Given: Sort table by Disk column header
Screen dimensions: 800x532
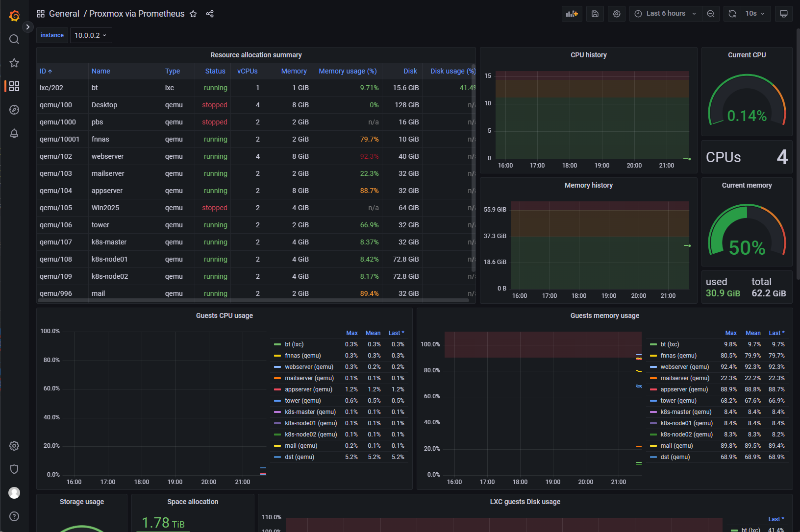Looking at the screenshot, I should tap(410, 71).
